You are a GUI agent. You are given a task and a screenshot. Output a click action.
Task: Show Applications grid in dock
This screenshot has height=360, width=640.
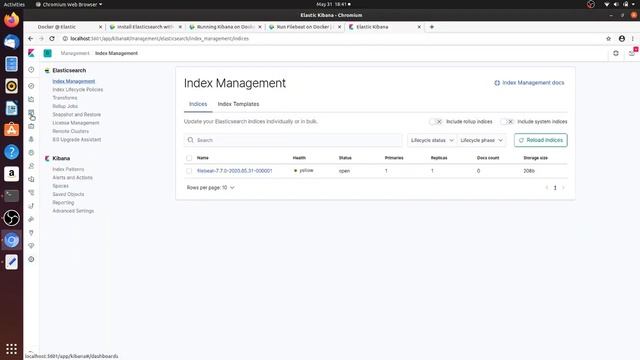click(11, 349)
